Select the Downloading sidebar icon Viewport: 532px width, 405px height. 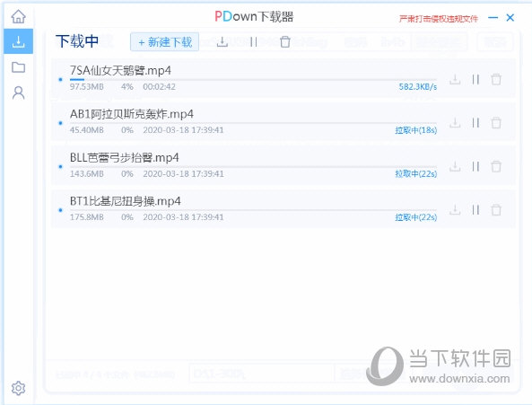pos(18,41)
